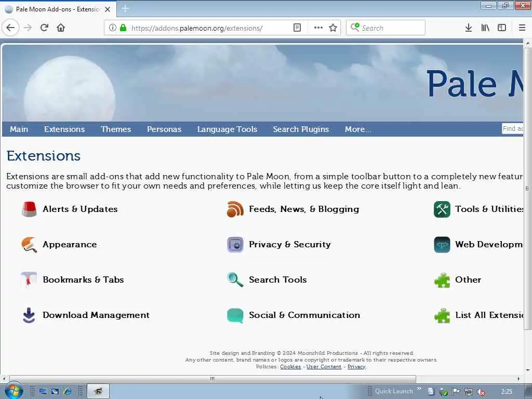Click the vertical scrollbar thumb
532x399 pixels.
point(527,189)
